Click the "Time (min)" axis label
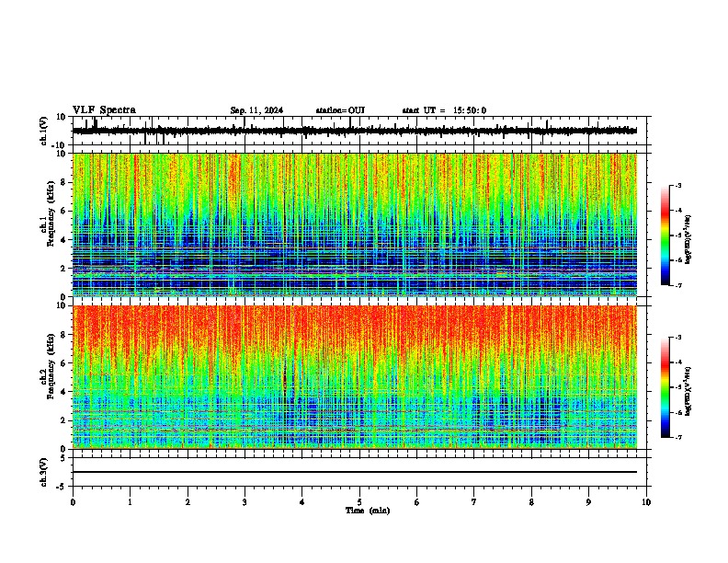Screen dimensions: 728x563 click(368, 511)
